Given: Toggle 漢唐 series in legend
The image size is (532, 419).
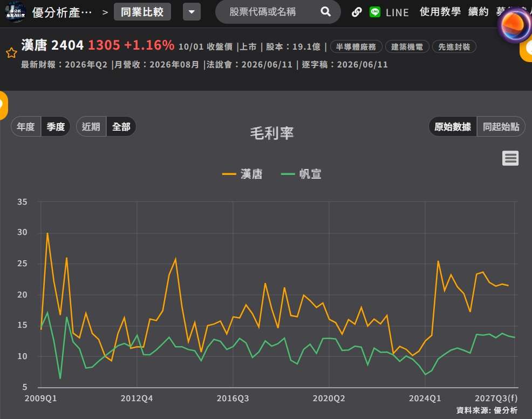Looking at the screenshot, I should tap(242, 174).
